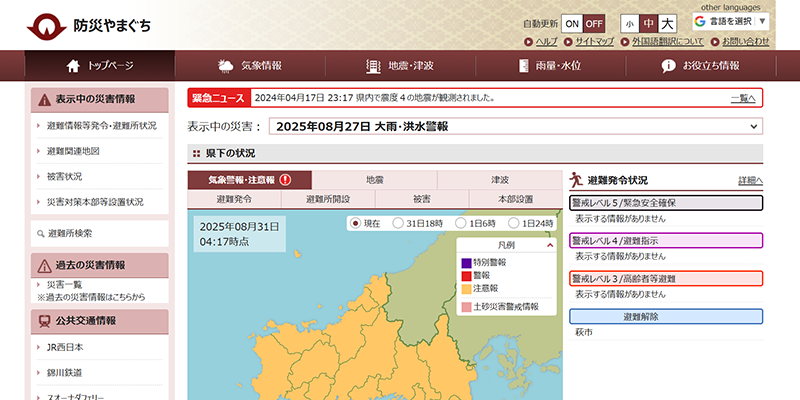800x400 pixels.
Task: Click the purple 特別警報 legend swatch
Action: (466, 263)
